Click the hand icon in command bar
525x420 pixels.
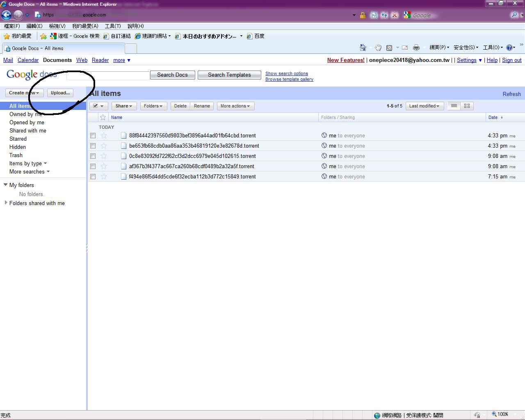378,48
